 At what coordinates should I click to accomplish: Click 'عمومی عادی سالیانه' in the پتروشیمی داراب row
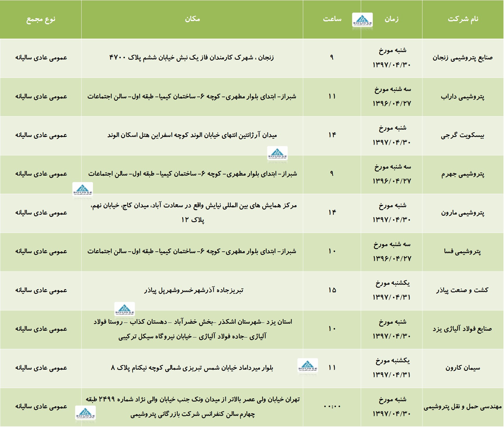[x=41, y=97]
